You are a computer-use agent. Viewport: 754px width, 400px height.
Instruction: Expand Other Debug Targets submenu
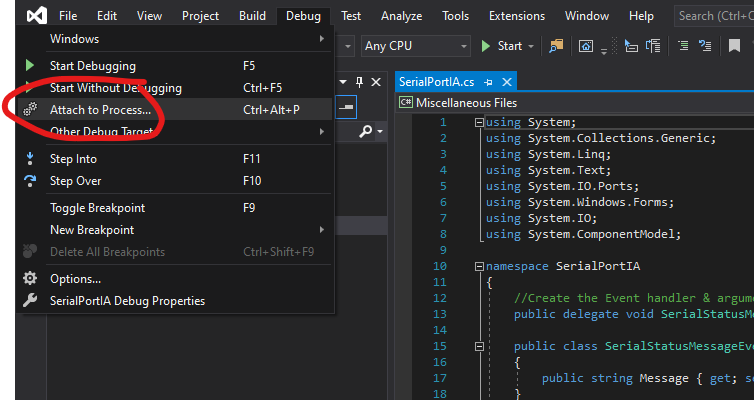pos(175,131)
